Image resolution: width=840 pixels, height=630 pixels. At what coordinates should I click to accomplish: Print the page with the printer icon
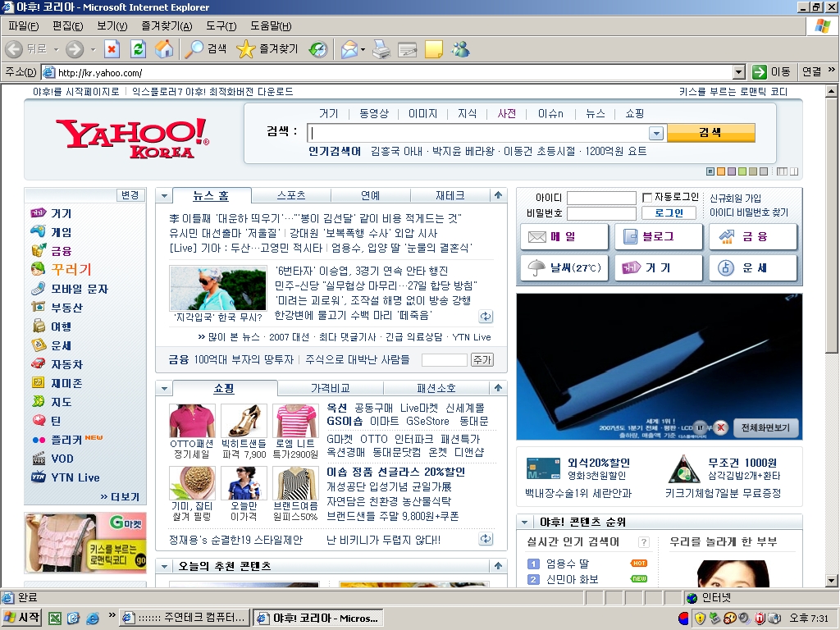[x=381, y=49]
